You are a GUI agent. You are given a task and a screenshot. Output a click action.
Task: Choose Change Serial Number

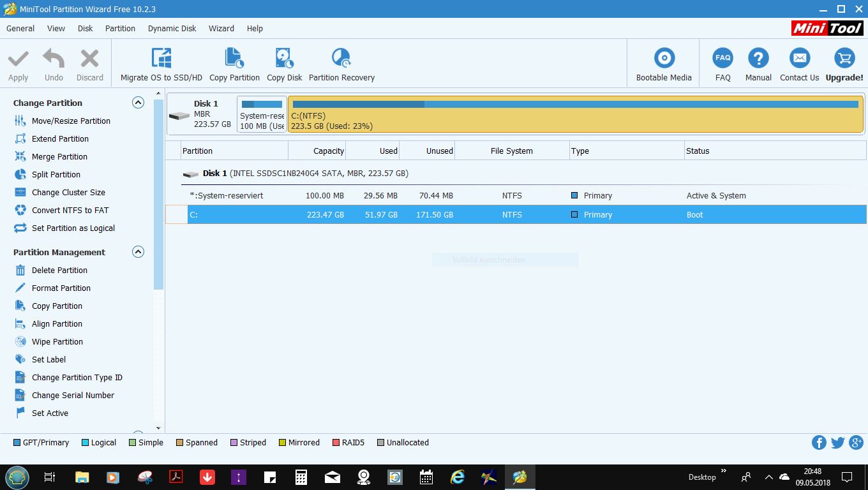(x=73, y=395)
